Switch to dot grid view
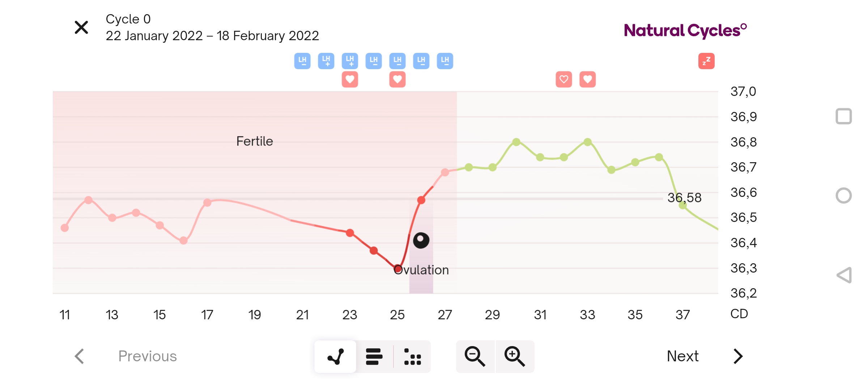Screen dimensions: 868x391 pyautogui.click(x=412, y=357)
